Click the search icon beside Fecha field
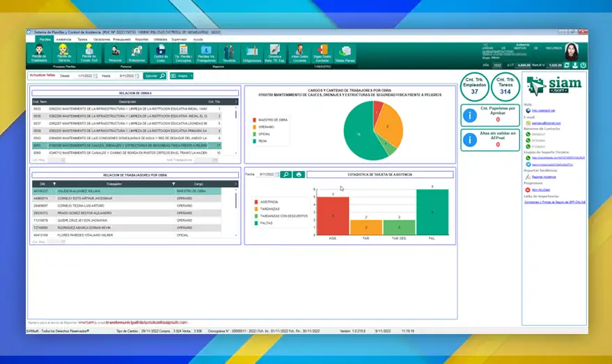The image size is (612, 364). pos(285,174)
